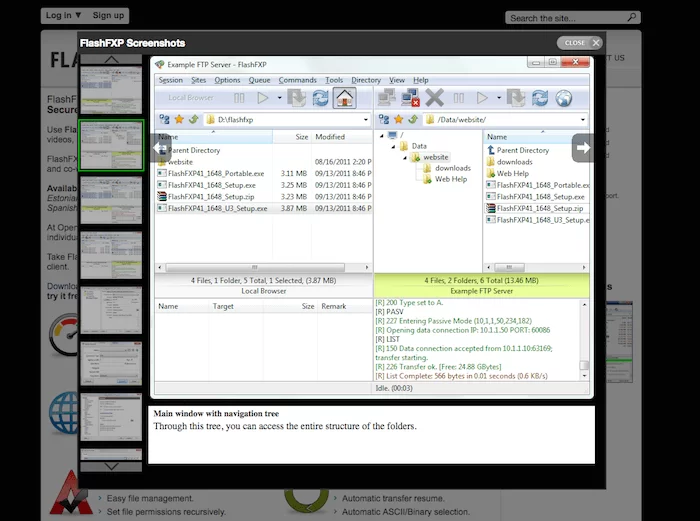Open the Commands menu
Viewport: 700px width, 521px height.
pos(297,80)
